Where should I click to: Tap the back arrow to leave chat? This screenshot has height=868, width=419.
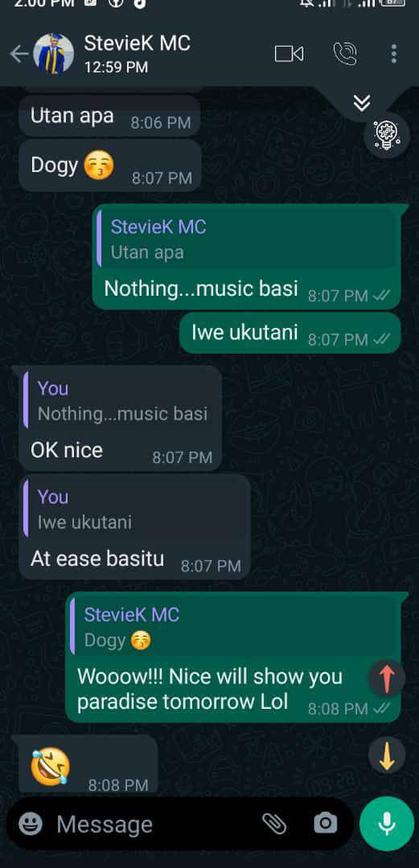coord(18,55)
